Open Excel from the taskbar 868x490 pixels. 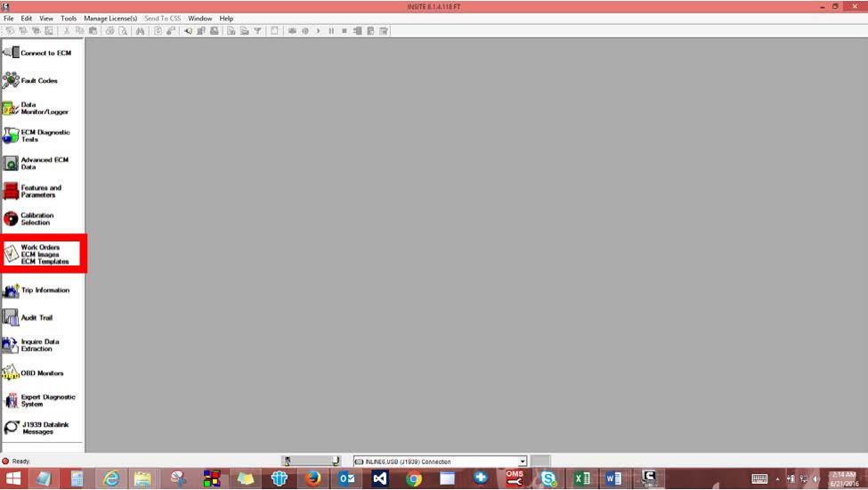pos(581,478)
